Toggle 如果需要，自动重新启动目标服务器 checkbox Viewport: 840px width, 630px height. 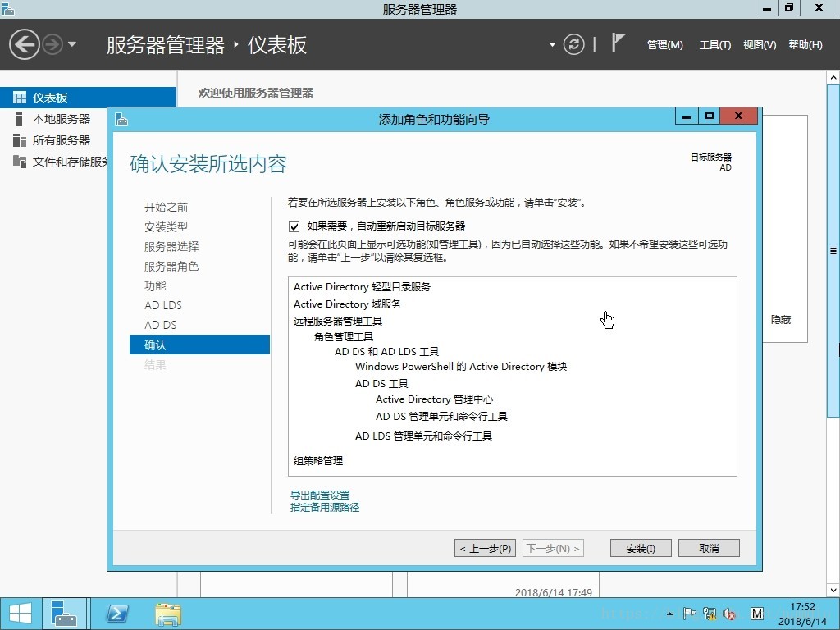(294, 226)
